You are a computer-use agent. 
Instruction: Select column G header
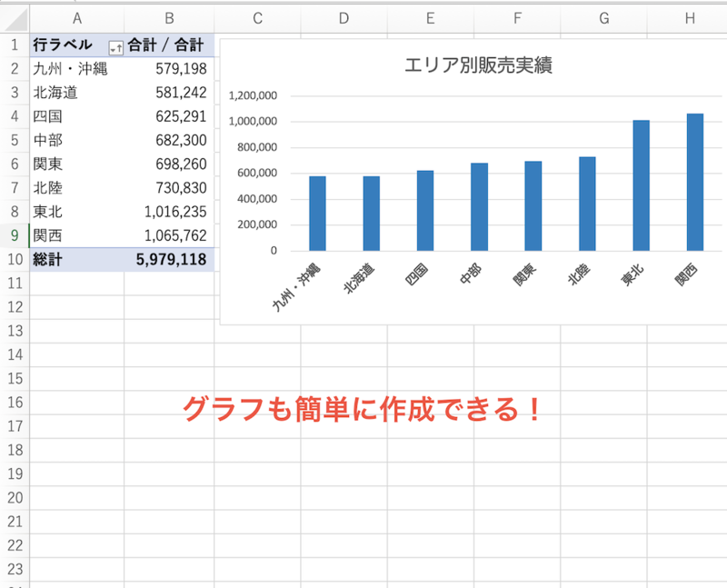[603, 18]
